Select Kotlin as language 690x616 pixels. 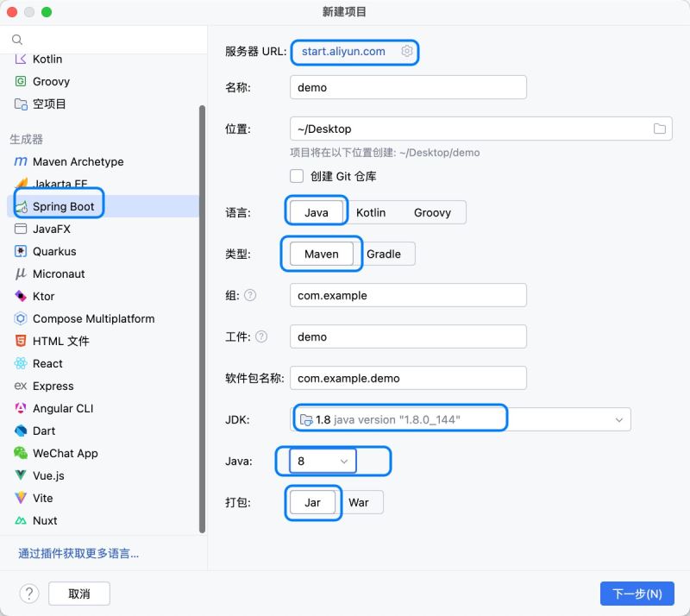tap(371, 213)
